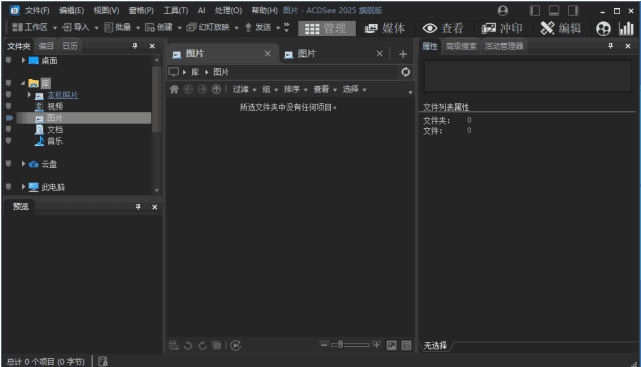Viewport: 641px width, 367px height.
Task: Open the 工具(T) menu
Action: [x=176, y=11]
